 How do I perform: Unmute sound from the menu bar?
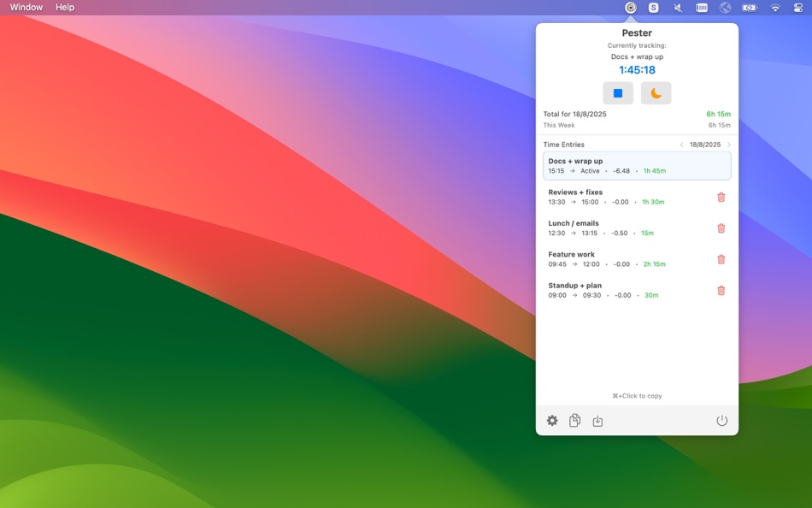click(677, 7)
